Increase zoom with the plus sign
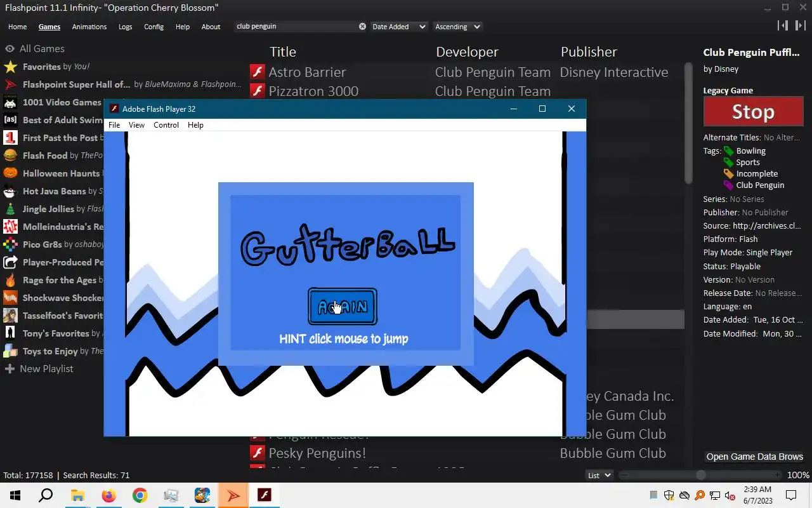Viewport: 812px width, 508px height. [x=778, y=475]
